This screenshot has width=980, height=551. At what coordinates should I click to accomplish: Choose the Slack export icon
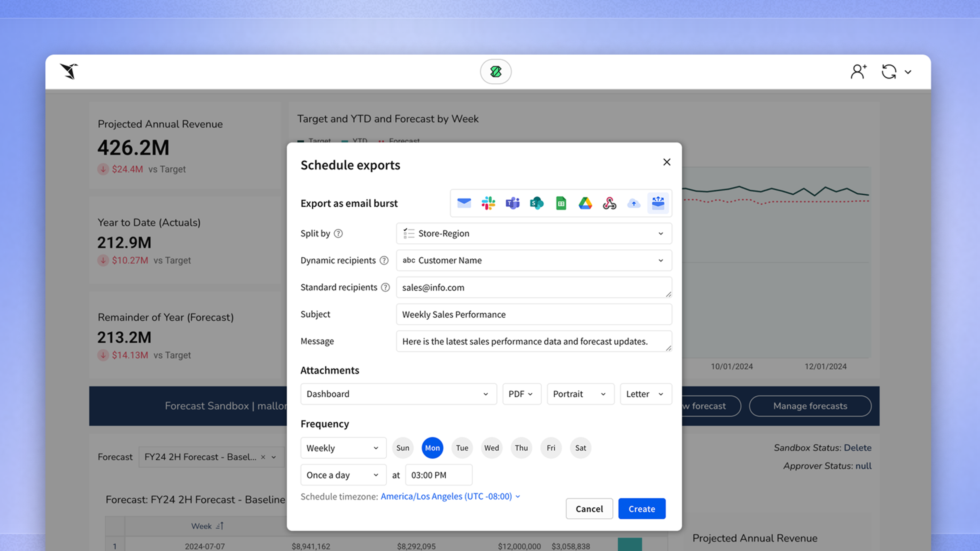(x=488, y=203)
